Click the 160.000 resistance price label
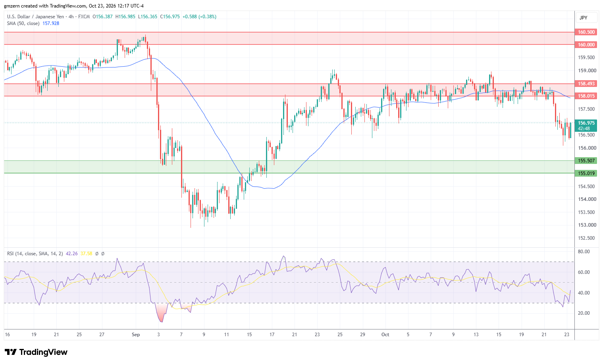Screen dimensions: 603x364 coord(586,45)
